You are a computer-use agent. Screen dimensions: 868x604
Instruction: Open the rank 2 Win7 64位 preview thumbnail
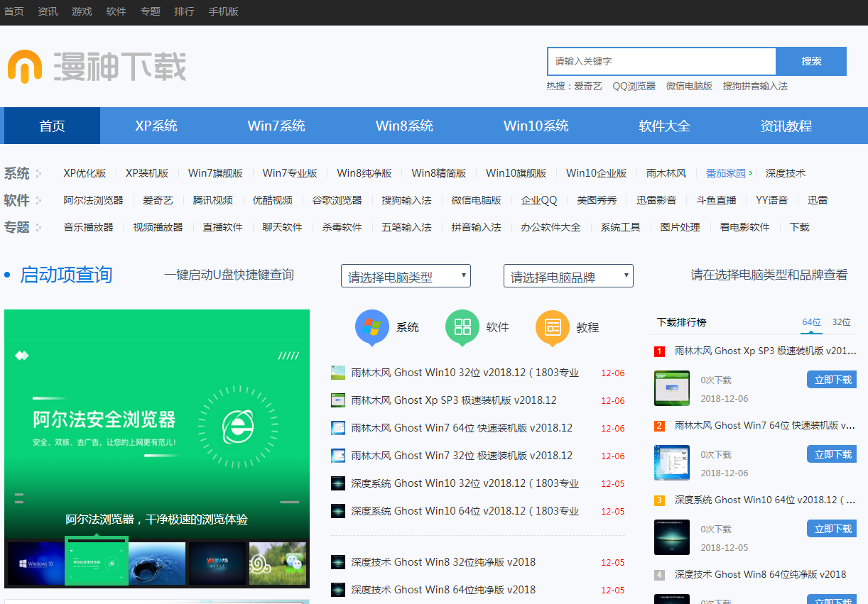click(x=672, y=463)
